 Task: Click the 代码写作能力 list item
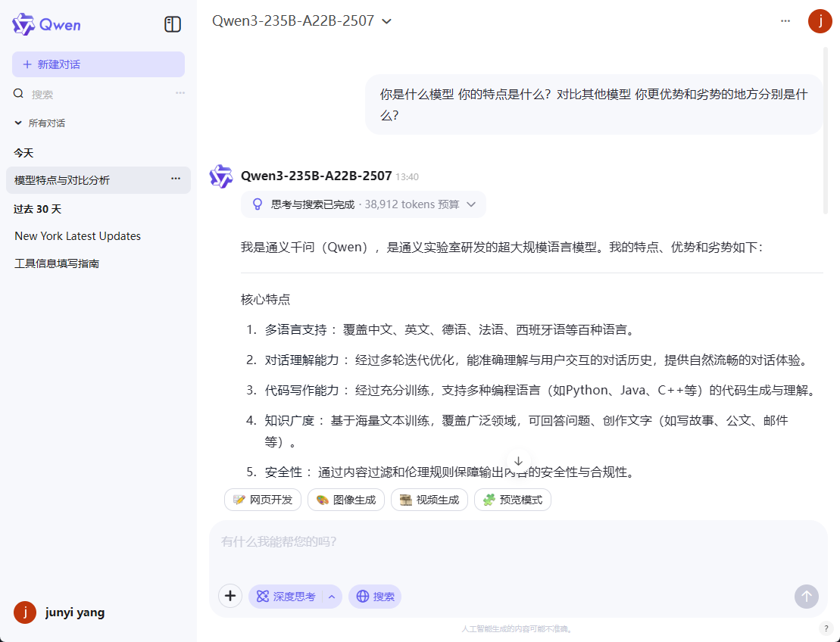pyautogui.click(x=532, y=391)
